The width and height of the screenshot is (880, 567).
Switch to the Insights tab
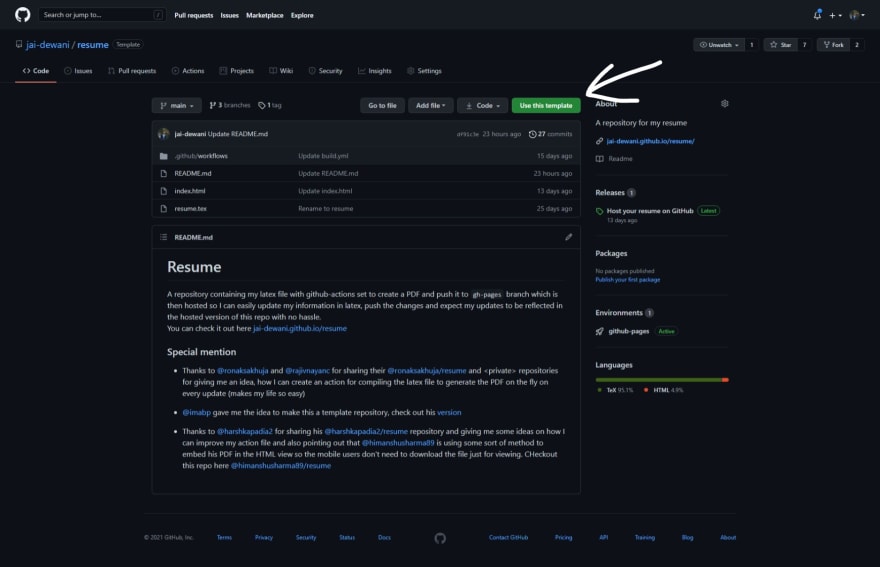pyautogui.click(x=374, y=71)
